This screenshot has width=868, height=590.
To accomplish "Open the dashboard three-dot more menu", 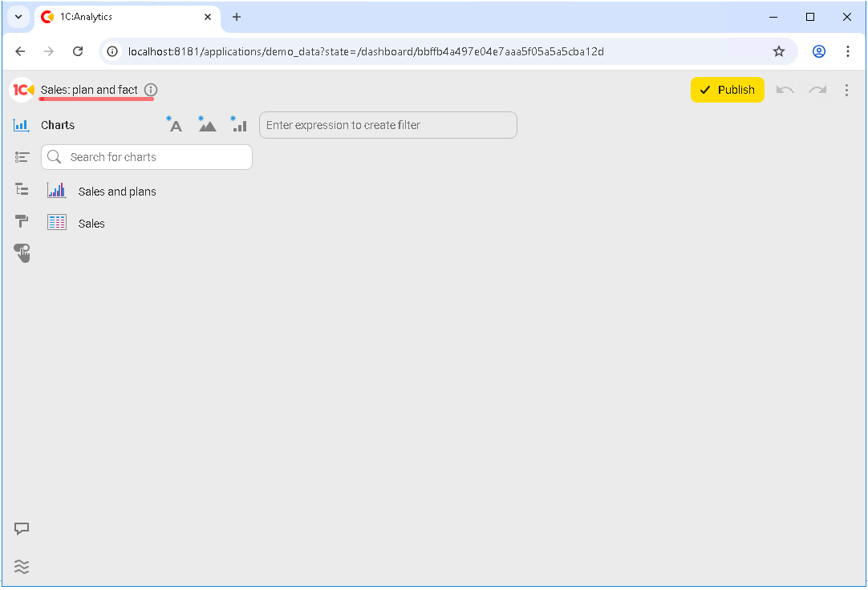I will point(846,90).
